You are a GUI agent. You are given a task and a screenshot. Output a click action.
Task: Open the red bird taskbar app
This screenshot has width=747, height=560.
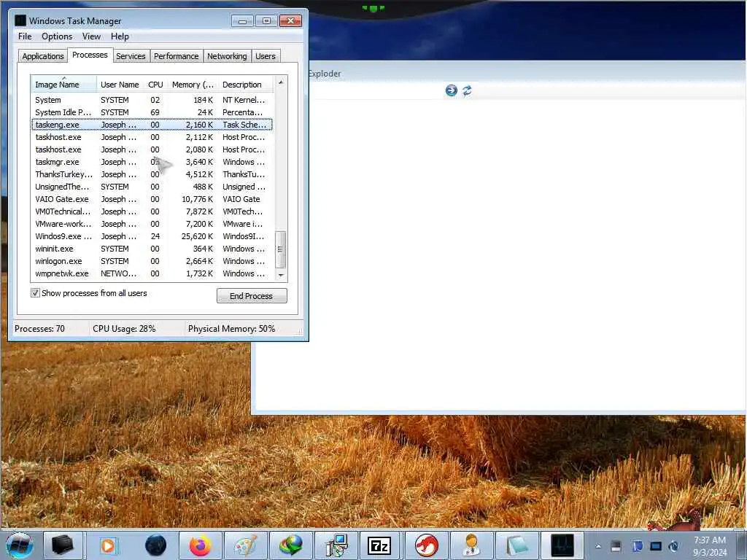(426, 545)
